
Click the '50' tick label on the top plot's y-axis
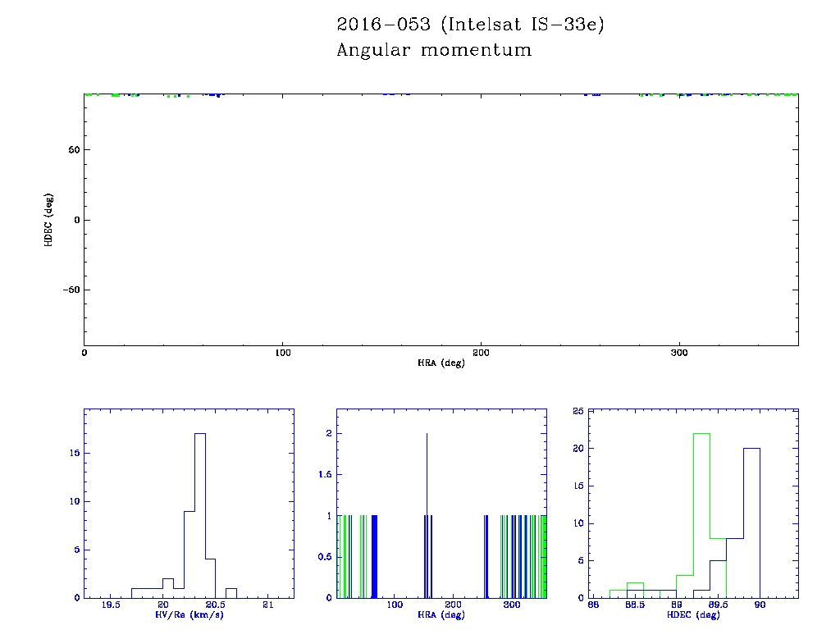(x=73, y=150)
